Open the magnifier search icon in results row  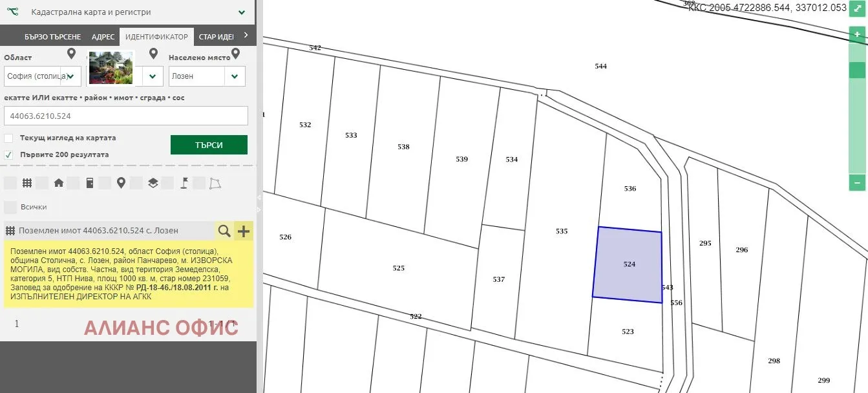224,230
